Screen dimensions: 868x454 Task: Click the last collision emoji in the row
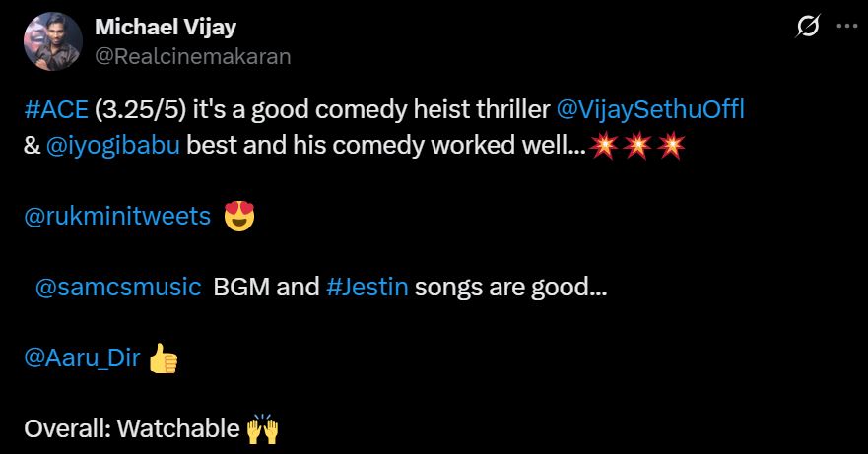coord(670,146)
